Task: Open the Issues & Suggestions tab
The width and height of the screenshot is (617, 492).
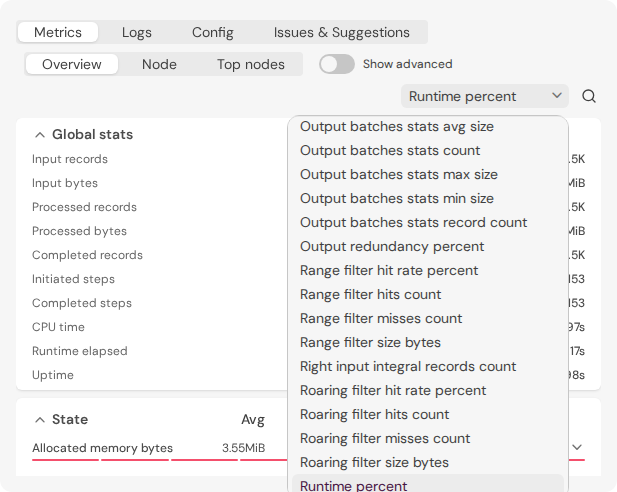Action: [x=342, y=32]
